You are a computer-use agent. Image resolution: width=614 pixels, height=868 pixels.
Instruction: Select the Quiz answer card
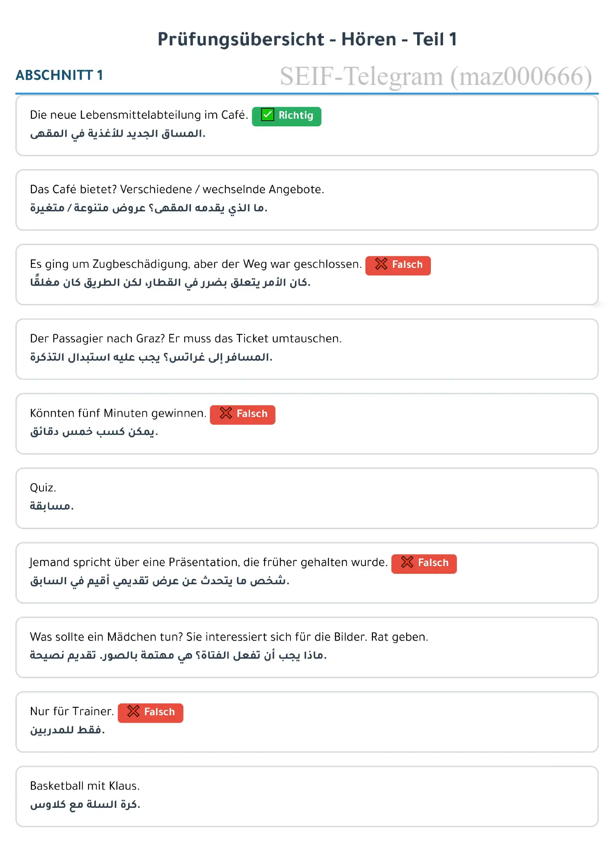(x=307, y=498)
